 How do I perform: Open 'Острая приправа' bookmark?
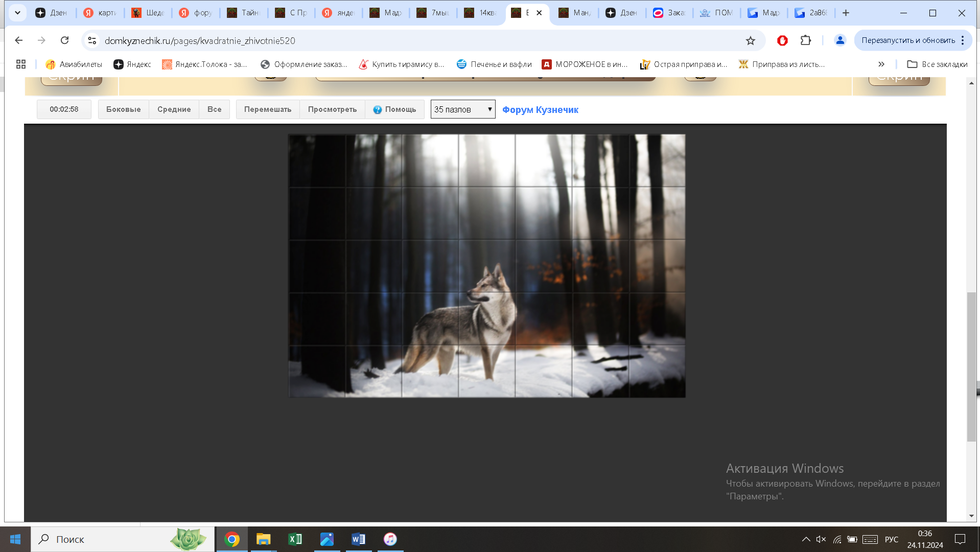pyautogui.click(x=684, y=64)
